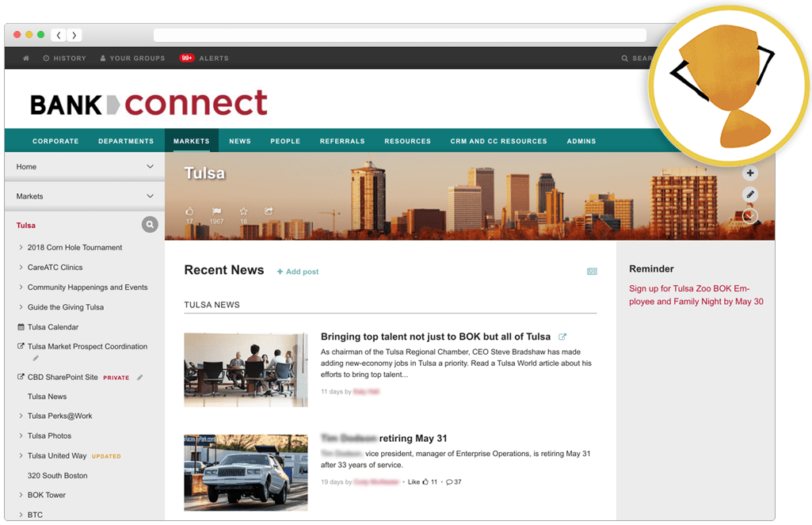This screenshot has width=812, height=525.
Task: Click the Tulsa heading in the sidebar
Action: click(x=26, y=225)
